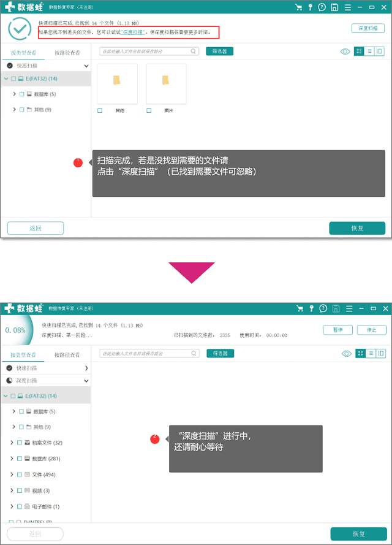Click the search input field in the top window
Image resolution: width=392 pixels, height=545 pixels.
[149, 51]
